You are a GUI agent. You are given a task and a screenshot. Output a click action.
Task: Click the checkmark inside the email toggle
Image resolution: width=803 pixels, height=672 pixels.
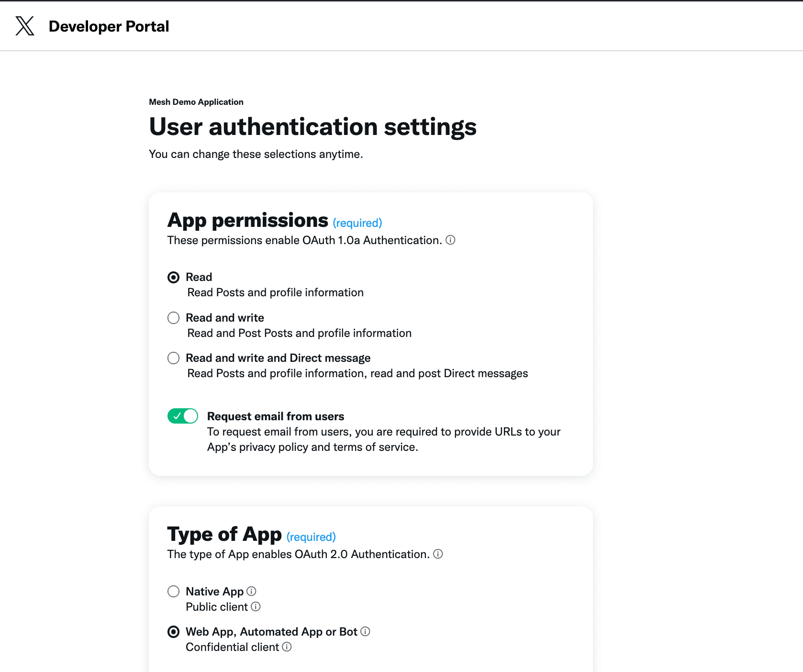coord(177,416)
